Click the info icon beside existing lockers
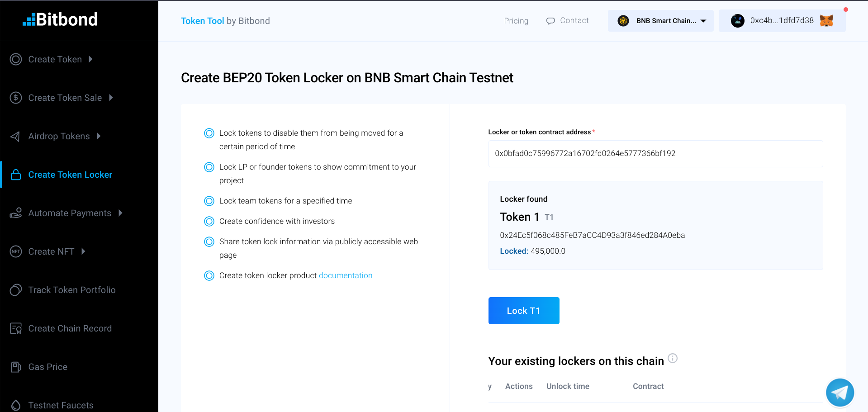 (x=673, y=358)
